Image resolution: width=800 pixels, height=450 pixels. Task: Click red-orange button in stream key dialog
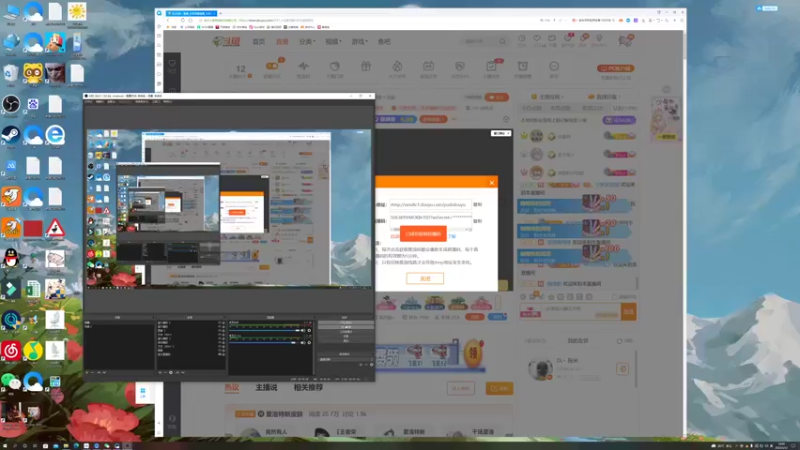pyautogui.click(x=423, y=234)
